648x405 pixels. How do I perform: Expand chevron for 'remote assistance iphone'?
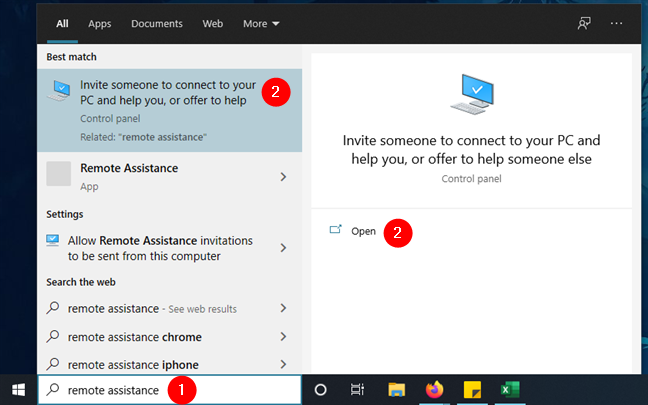[283, 364]
